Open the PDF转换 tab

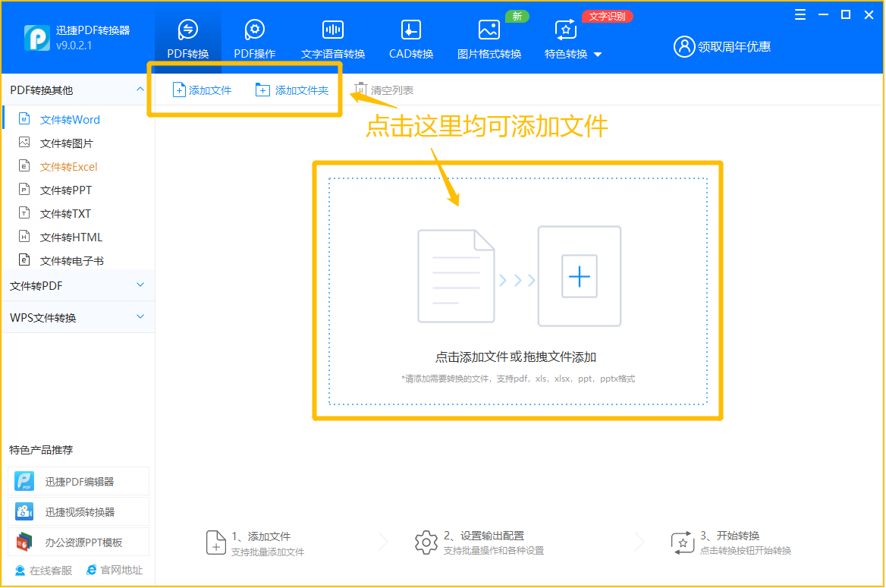click(188, 39)
